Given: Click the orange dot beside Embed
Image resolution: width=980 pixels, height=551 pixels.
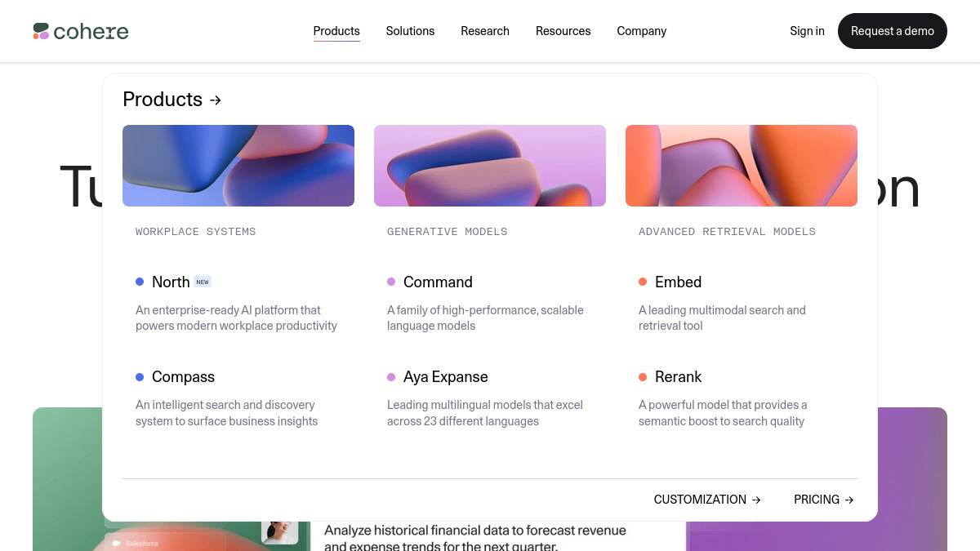Looking at the screenshot, I should (x=643, y=282).
